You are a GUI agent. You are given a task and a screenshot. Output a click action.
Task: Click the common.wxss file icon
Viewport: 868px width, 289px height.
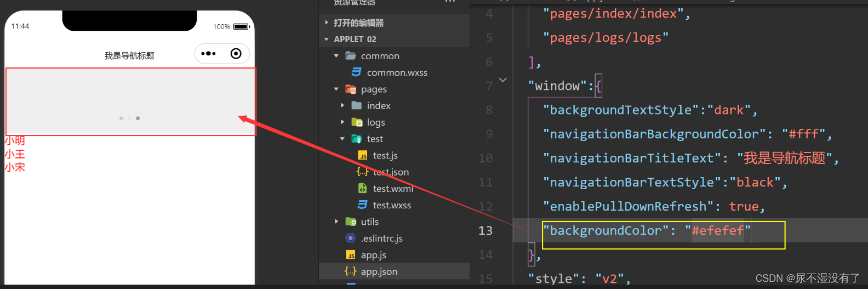click(x=357, y=72)
